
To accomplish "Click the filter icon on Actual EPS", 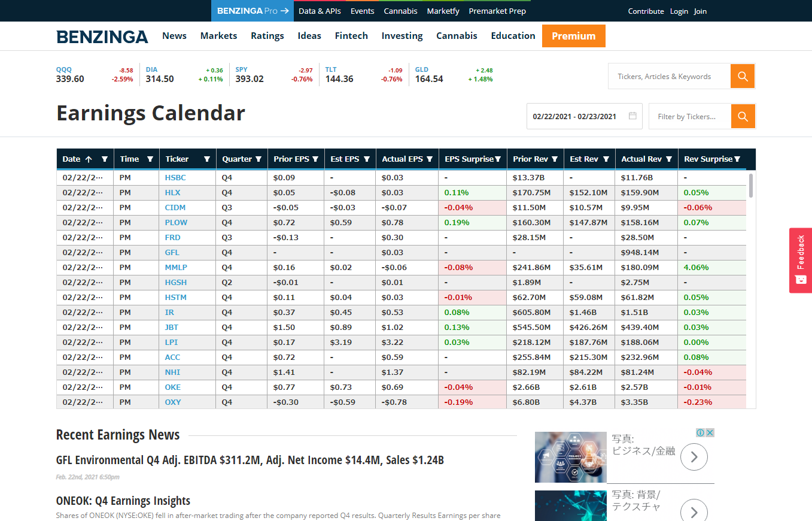I will [x=429, y=159].
